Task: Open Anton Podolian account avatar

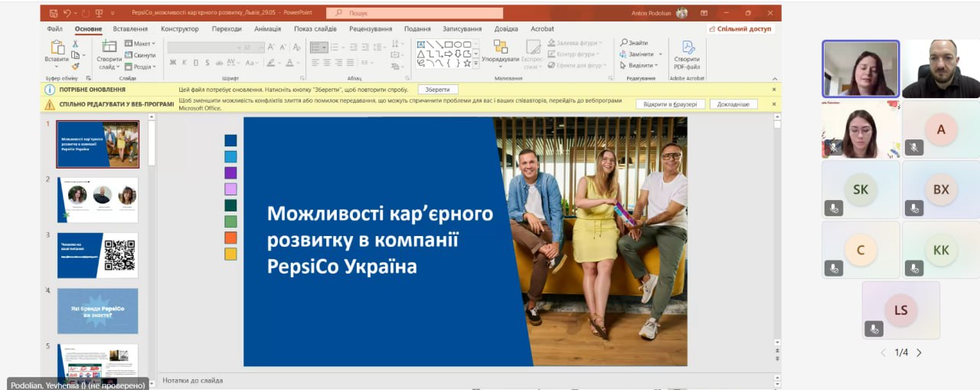Action: click(x=681, y=13)
